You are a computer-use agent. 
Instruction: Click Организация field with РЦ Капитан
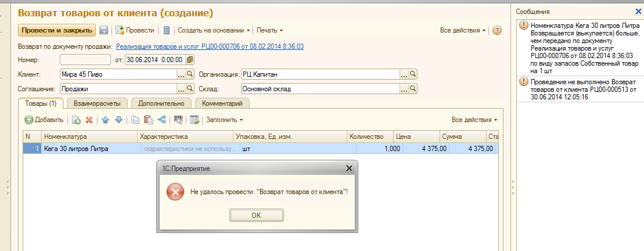tap(321, 74)
